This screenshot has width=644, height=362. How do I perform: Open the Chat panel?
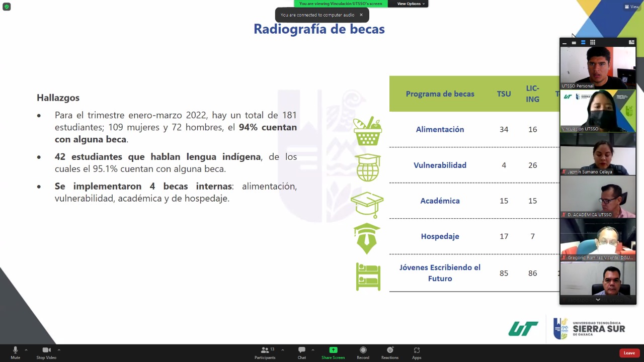[x=301, y=352]
